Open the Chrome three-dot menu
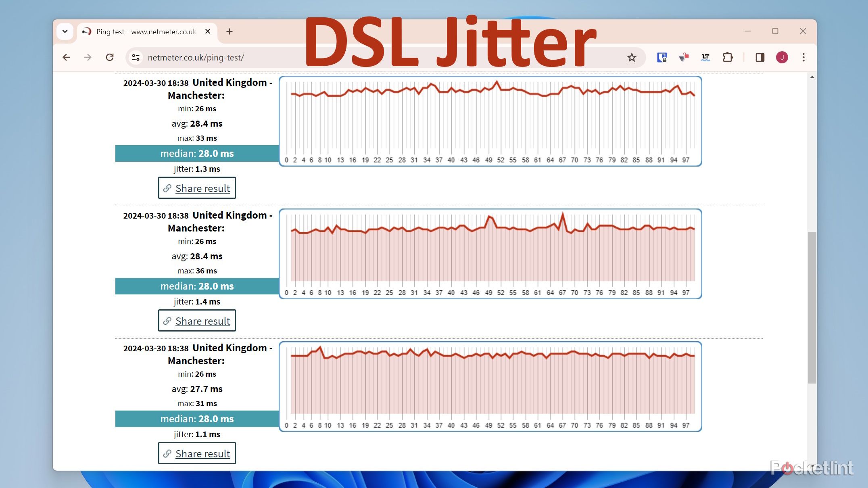 [803, 57]
